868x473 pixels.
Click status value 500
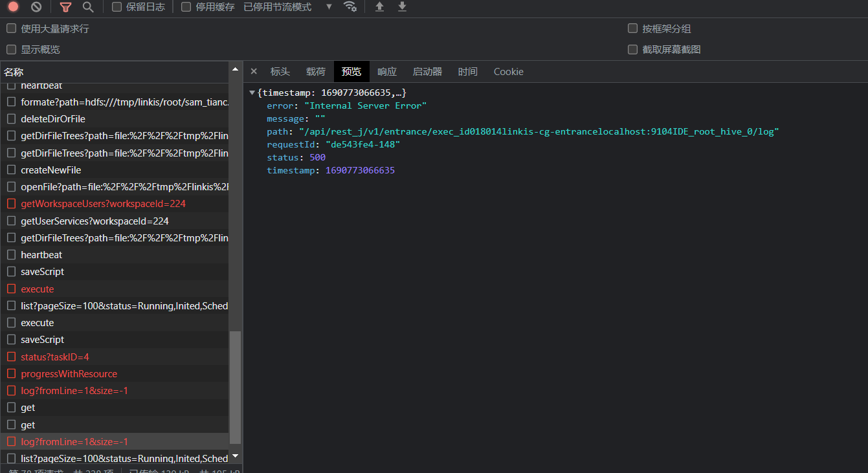(317, 157)
